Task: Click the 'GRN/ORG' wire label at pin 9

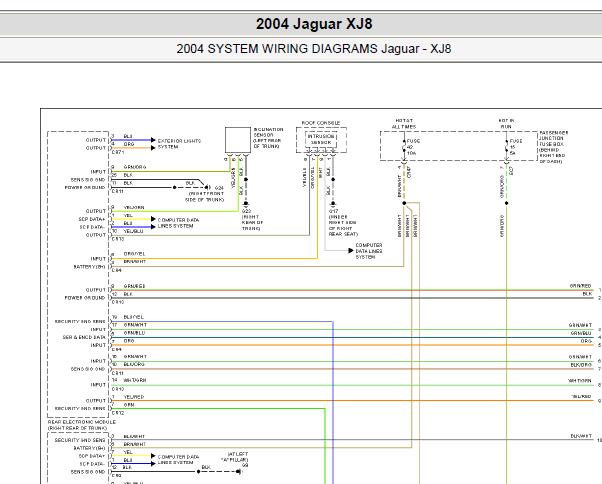Action: click(135, 167)
